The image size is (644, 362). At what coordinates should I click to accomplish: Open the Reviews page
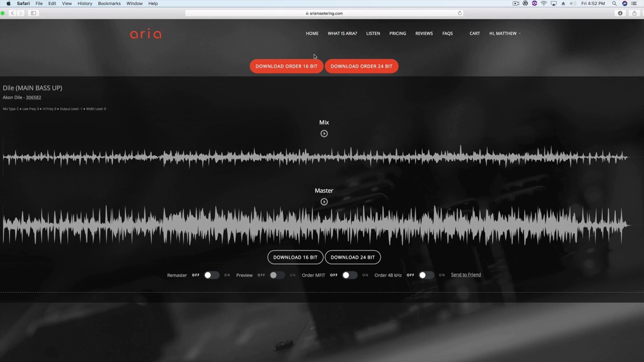424,33
